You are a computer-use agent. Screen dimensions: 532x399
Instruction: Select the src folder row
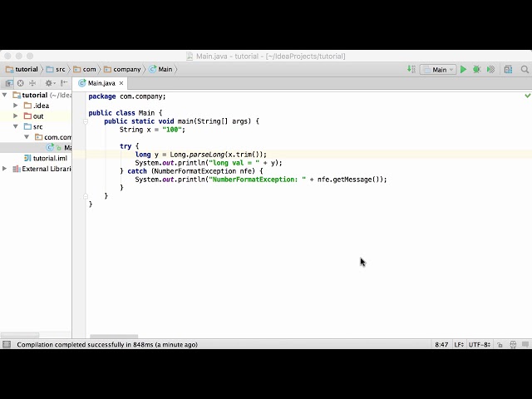[36, 126]
